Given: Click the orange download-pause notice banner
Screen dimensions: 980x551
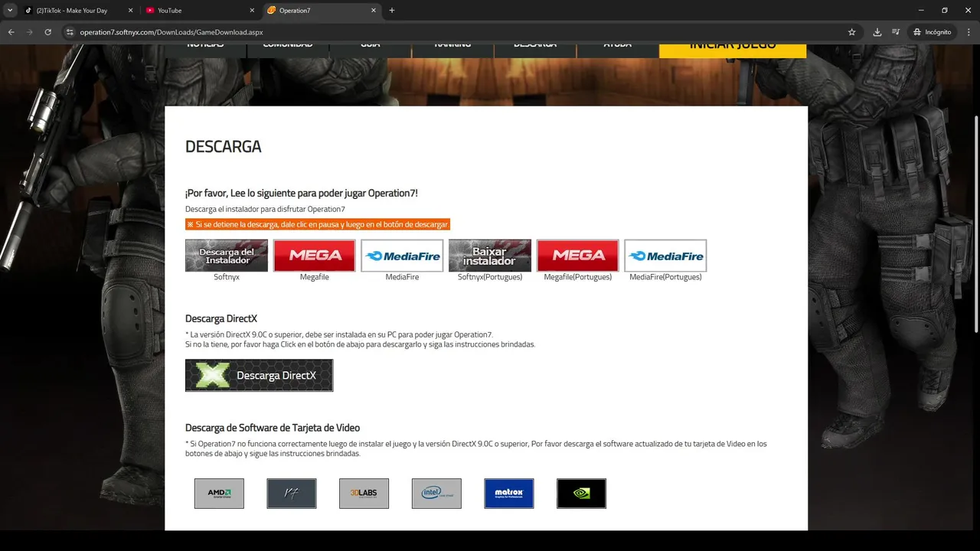Looking at the screenshot, I should pyautogui.click(x=318, y=224).
